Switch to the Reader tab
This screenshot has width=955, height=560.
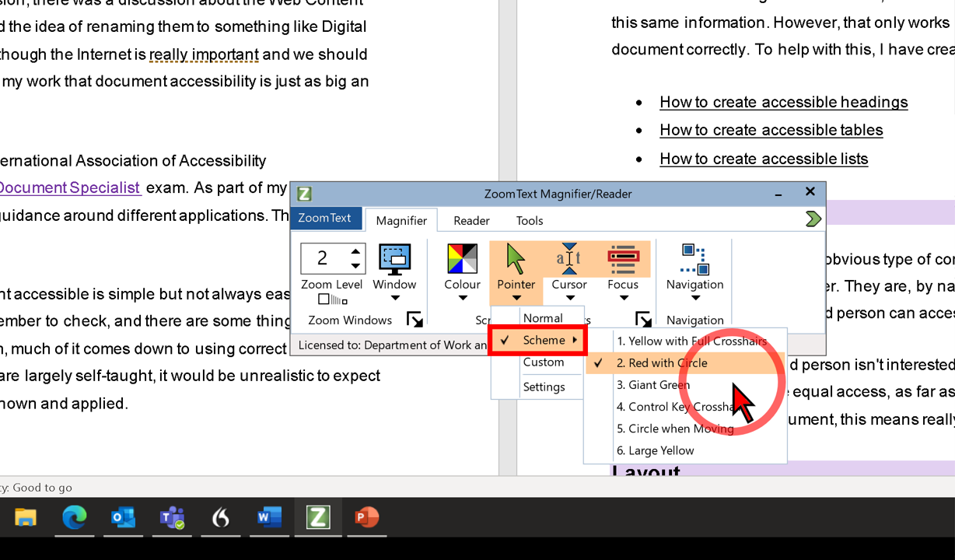click(x=471, y=220)
